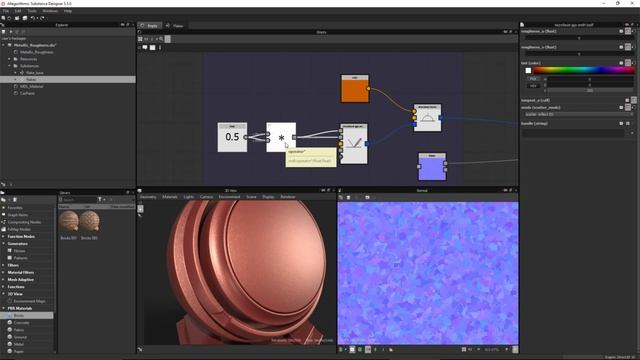The height and width of the screenshot is (360, 640).
Task: Open the Materials menu in 3D View
Action: [x=170, y=197]
